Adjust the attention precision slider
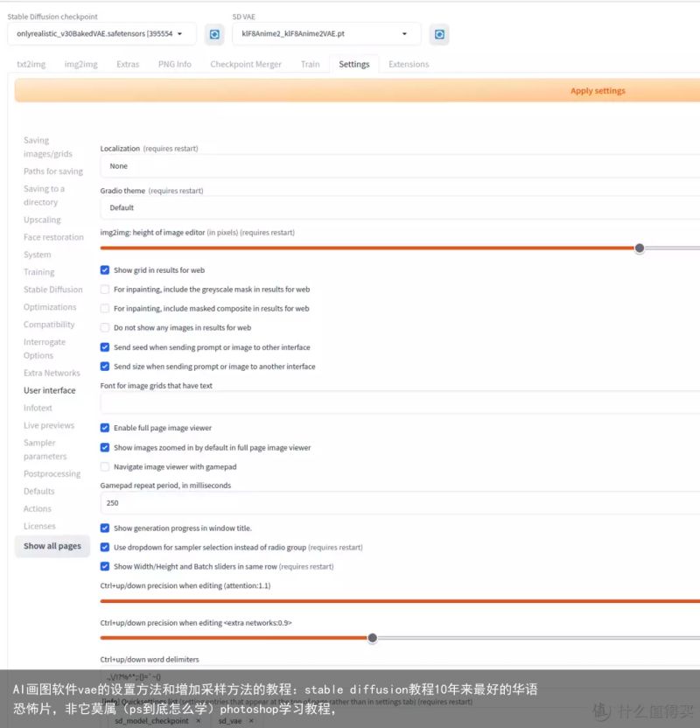 tap(400, 601)
